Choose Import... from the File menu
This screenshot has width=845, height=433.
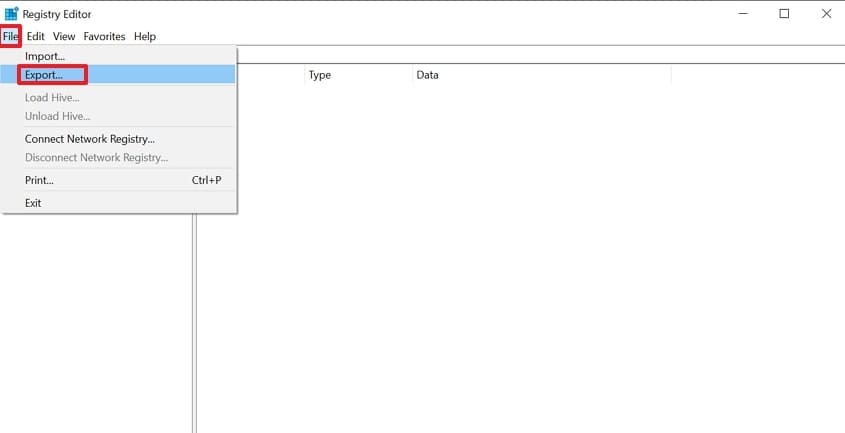pos(118,56)
